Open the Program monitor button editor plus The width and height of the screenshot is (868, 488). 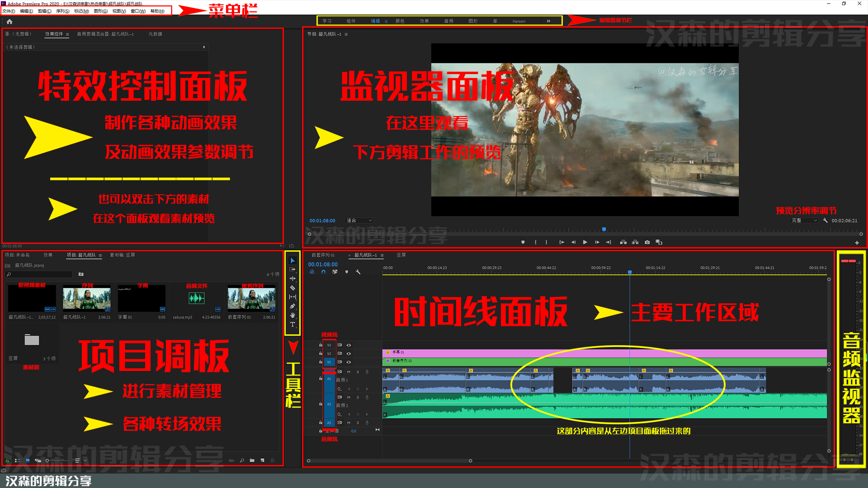[857, 243]
